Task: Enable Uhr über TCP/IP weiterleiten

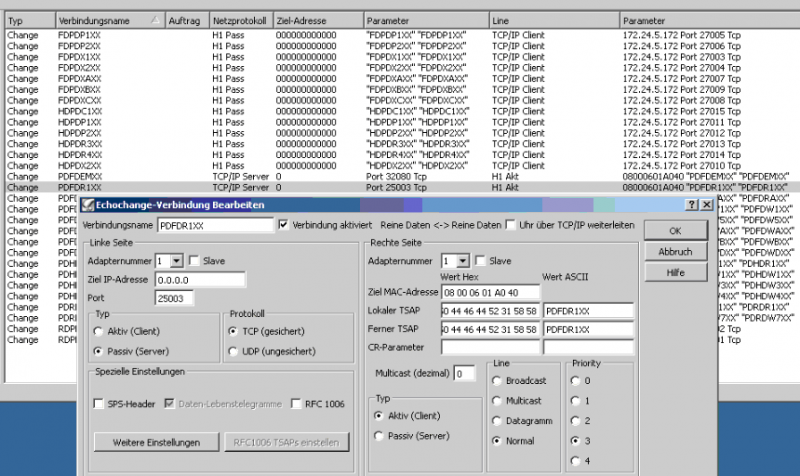Action: pos(512,225)
